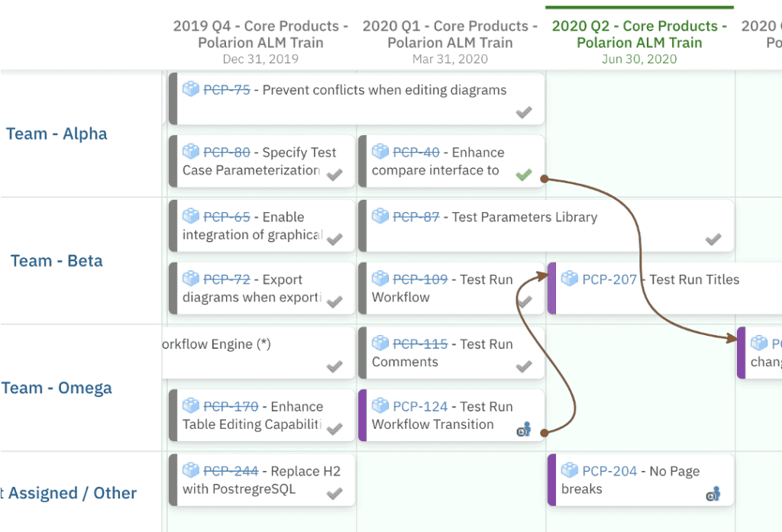Click the purple status bar on PCP-204 card
Viewport: 782px width, 532px height.
point(551,479)
